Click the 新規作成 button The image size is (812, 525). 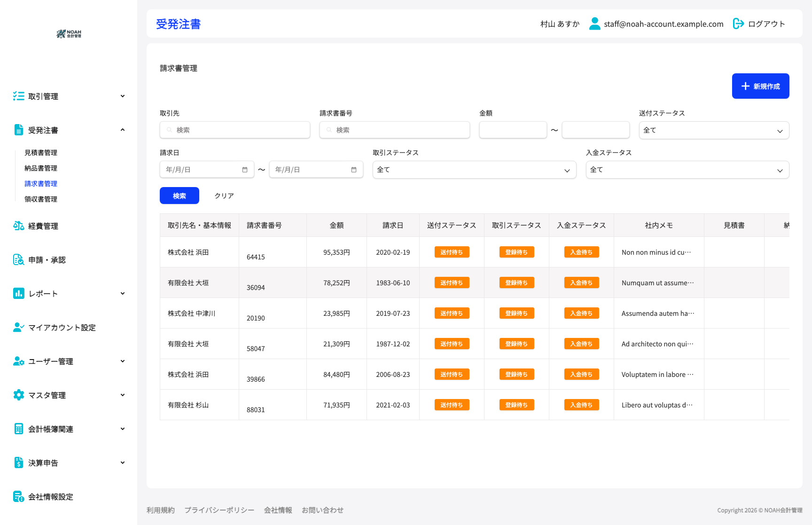point(760,86)
